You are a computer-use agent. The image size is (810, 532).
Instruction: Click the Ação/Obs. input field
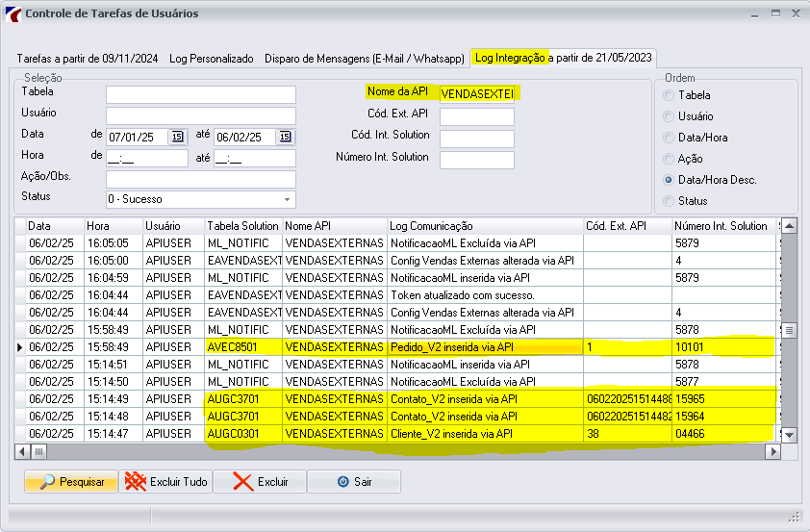201,179
